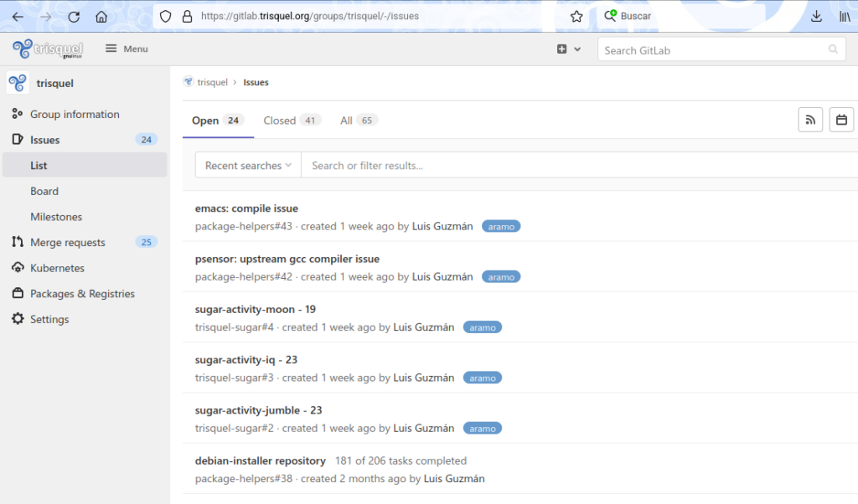Image resolution: width=858 pixels, height=504 pixels.
Task: Click aramo label on package-helpers#43
Action: (x=501, y=226)
